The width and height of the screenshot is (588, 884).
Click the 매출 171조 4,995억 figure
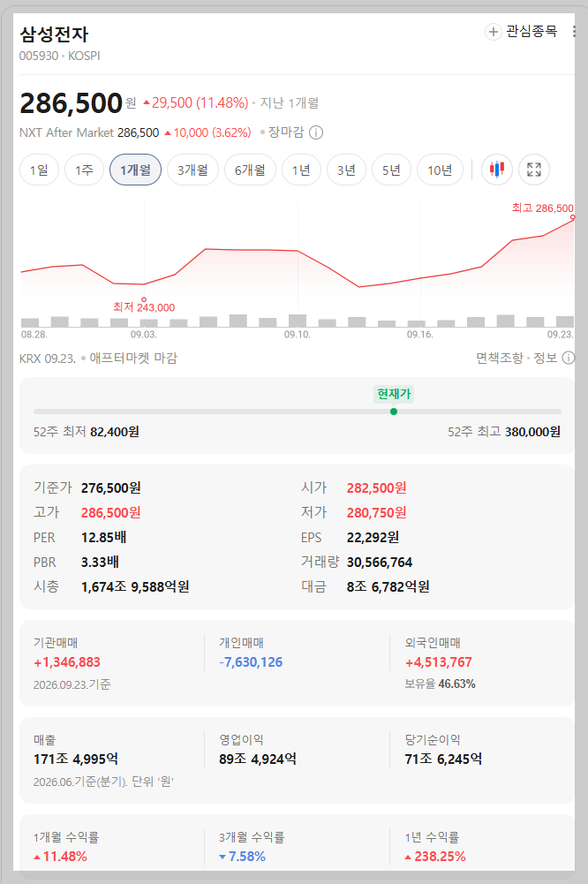(76, 759)
